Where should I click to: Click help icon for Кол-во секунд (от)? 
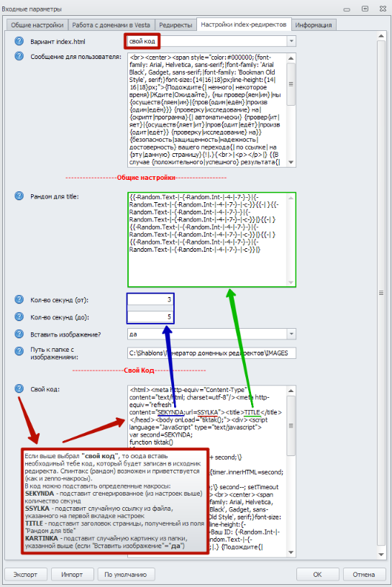[x=19, y=299]
